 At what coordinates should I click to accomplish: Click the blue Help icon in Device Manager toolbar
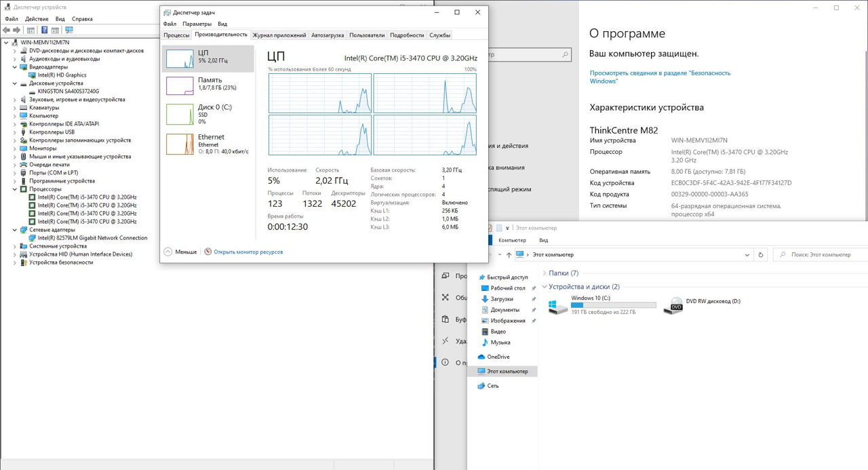[45, 30]
